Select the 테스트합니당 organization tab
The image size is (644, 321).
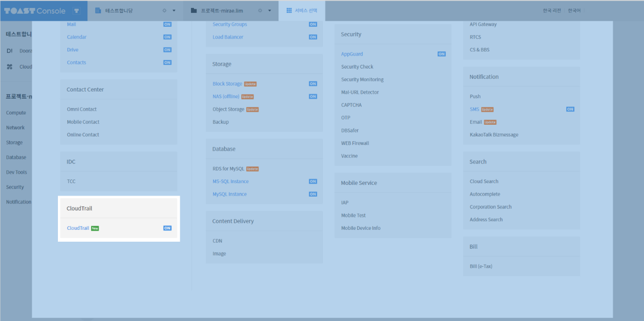pos(135,10)
